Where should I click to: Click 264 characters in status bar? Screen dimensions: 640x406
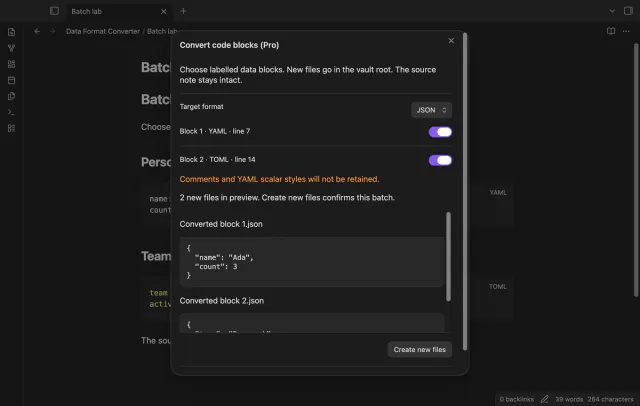coord(611,399)
